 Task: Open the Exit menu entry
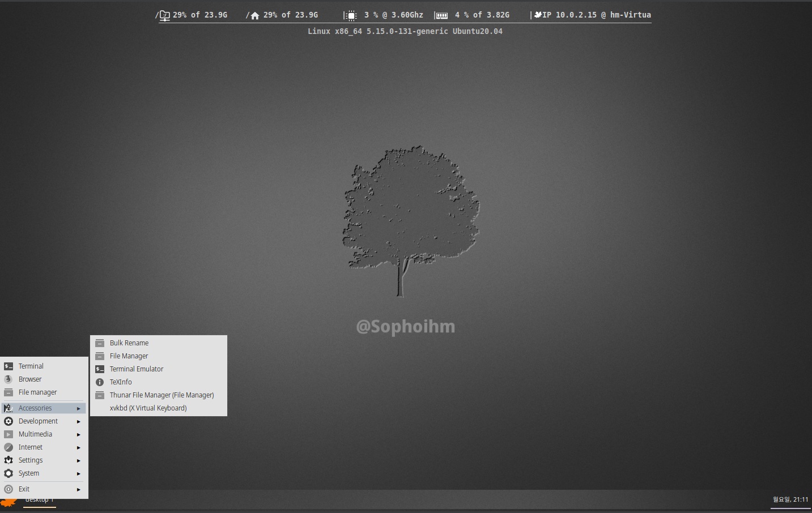[24, 489]
